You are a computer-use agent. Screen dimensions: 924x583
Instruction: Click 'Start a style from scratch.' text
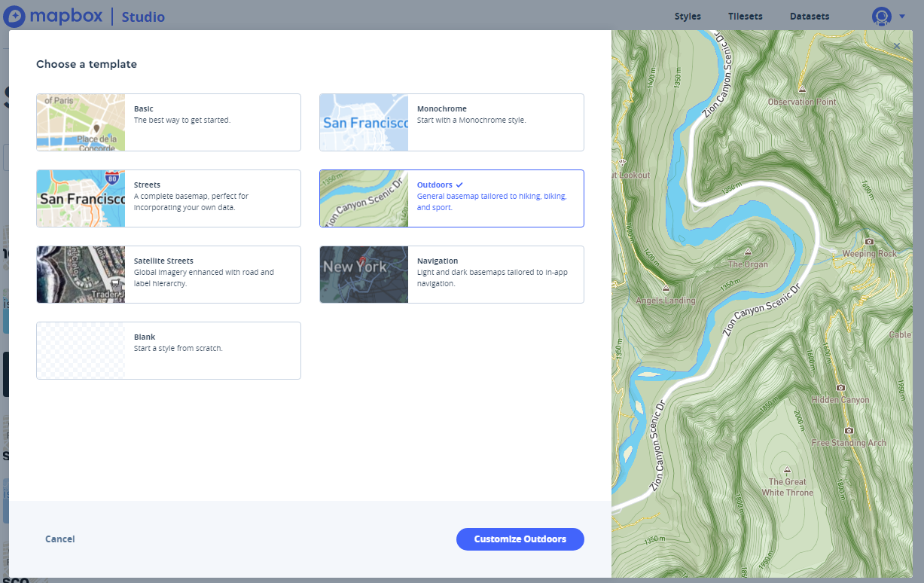coord(178,348)
